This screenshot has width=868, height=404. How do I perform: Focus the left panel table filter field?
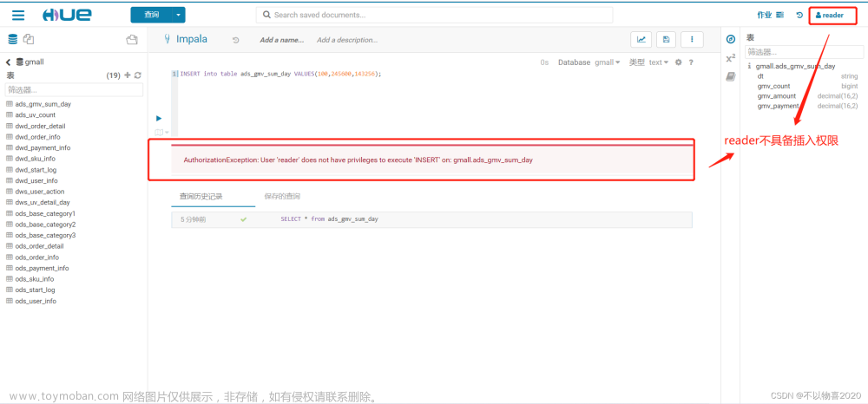[x=74, y=89]
